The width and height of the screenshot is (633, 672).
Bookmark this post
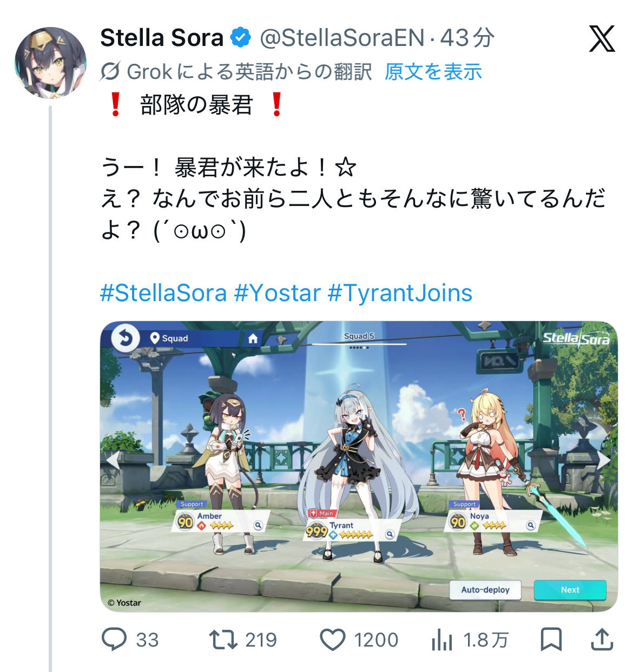(551, 640)
